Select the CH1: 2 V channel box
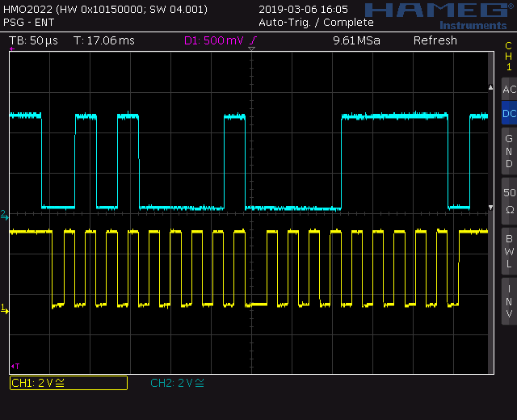Viewport: 517px width, 420px height. 69,383
